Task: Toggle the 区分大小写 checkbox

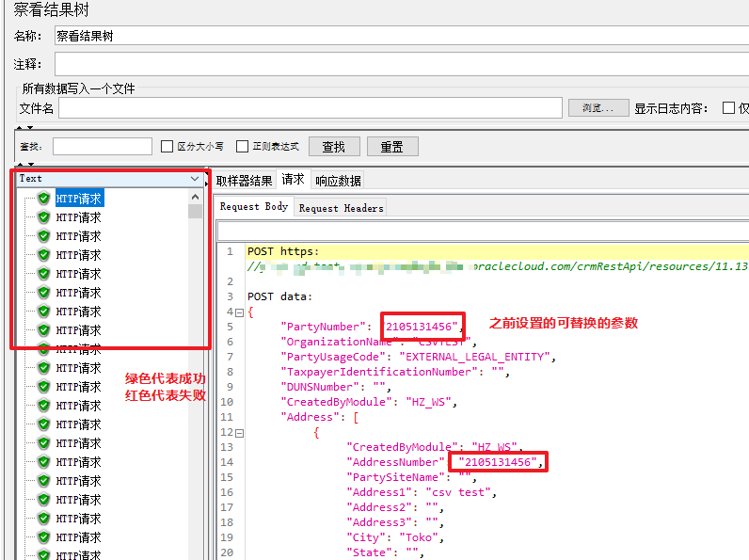Action: point(167,146)
